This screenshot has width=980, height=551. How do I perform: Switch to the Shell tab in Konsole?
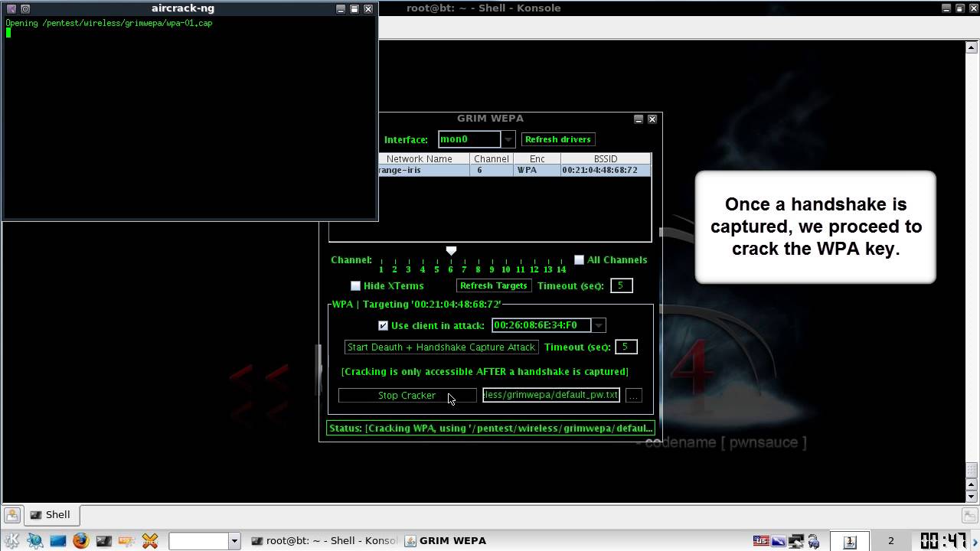(51, 515)
